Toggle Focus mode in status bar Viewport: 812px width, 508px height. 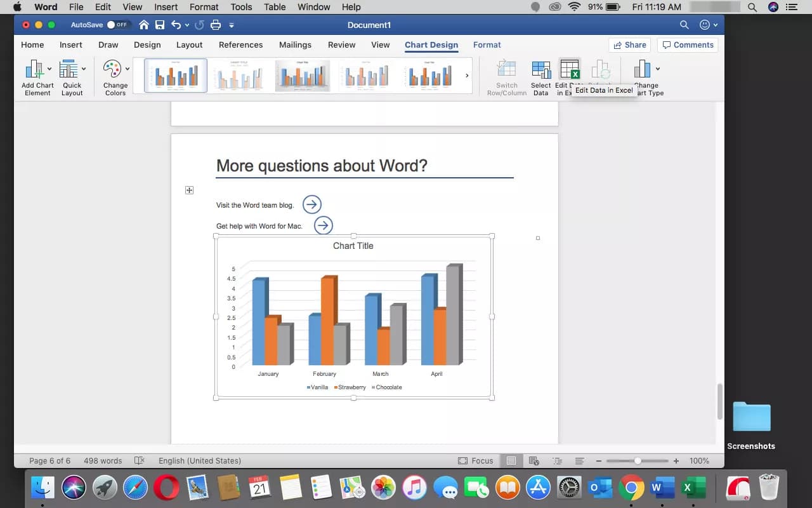click(x=475, y=460)
